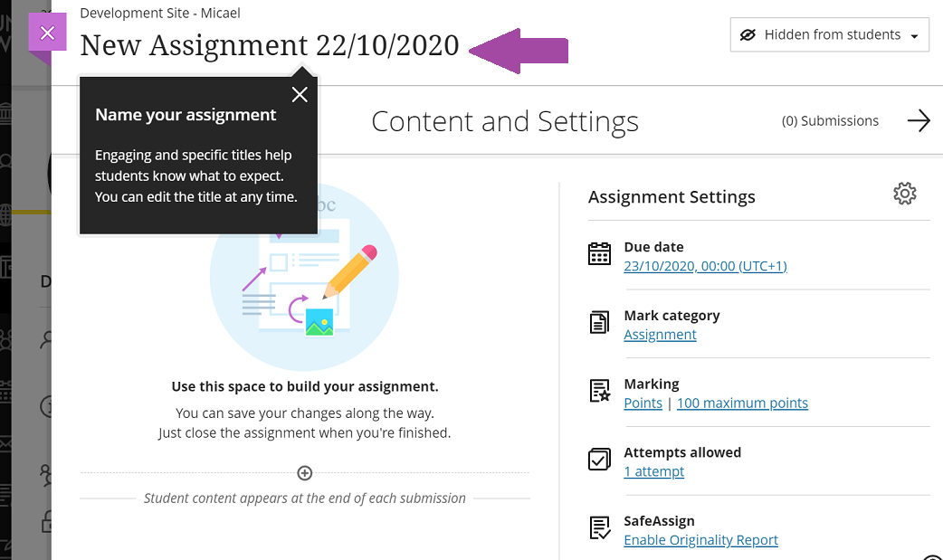Change the Points marking type link
943x560 pixels.
point(643,403)
